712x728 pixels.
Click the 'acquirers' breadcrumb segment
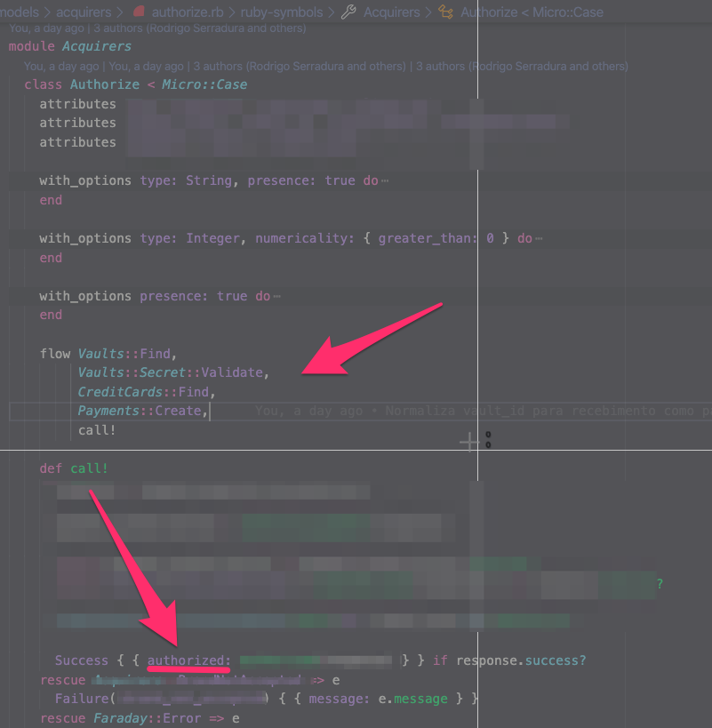(x=84, y=12)
